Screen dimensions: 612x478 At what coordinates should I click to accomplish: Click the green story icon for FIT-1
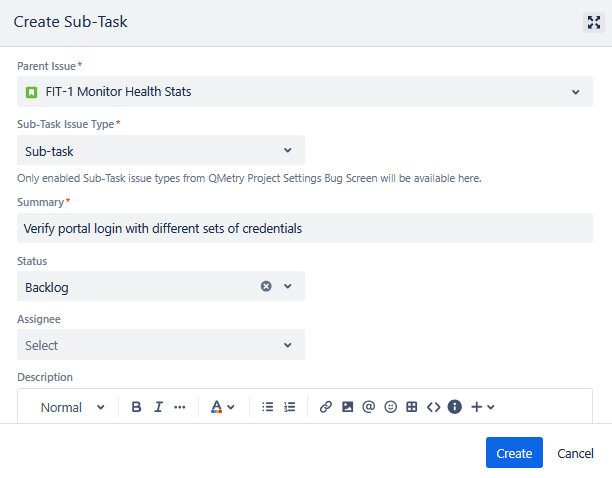pyautogui.click(x=31, y=92)
